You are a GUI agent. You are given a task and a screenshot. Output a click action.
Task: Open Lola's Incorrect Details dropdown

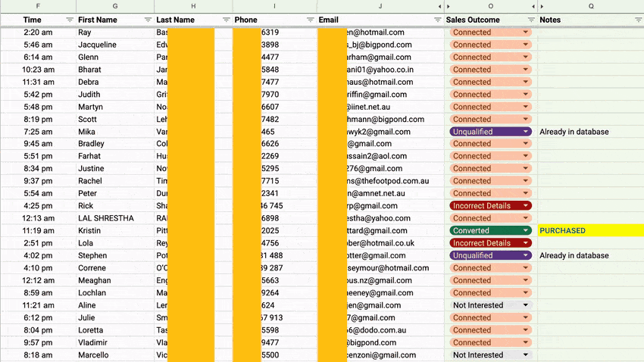pos(526,243)
